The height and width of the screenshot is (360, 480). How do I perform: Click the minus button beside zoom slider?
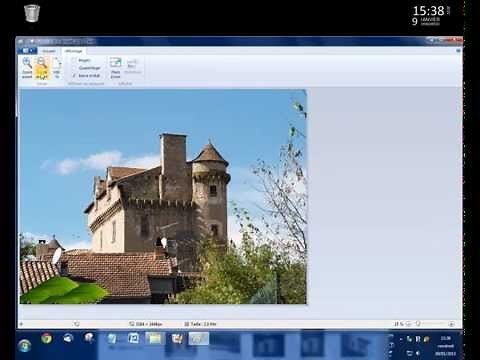click(408, 324)
